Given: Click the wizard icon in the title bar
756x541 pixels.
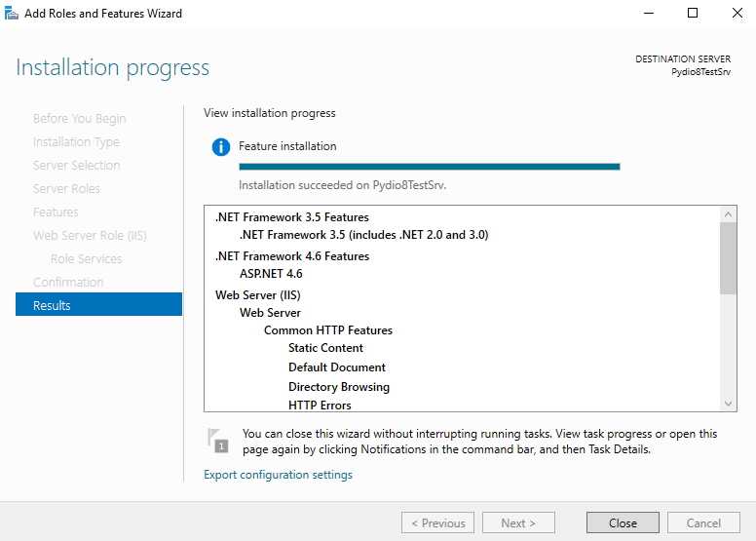Looking at the screenshot, I should click(x=12, y=14).
